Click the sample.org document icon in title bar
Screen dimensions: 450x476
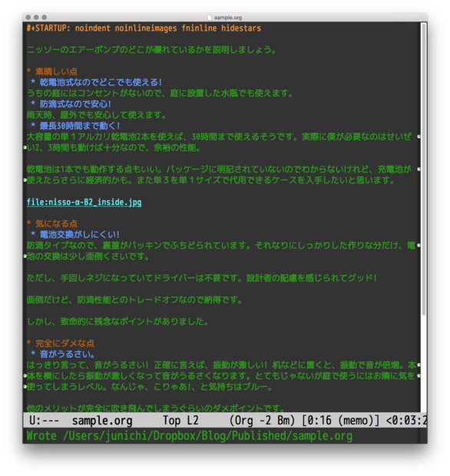point(210,18)
